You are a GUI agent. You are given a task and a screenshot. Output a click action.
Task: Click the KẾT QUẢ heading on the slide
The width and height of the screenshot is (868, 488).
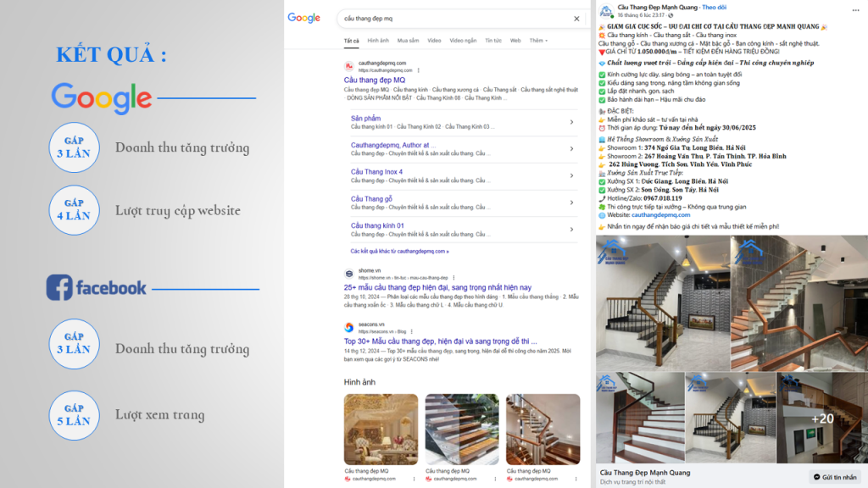pos(111,55)
